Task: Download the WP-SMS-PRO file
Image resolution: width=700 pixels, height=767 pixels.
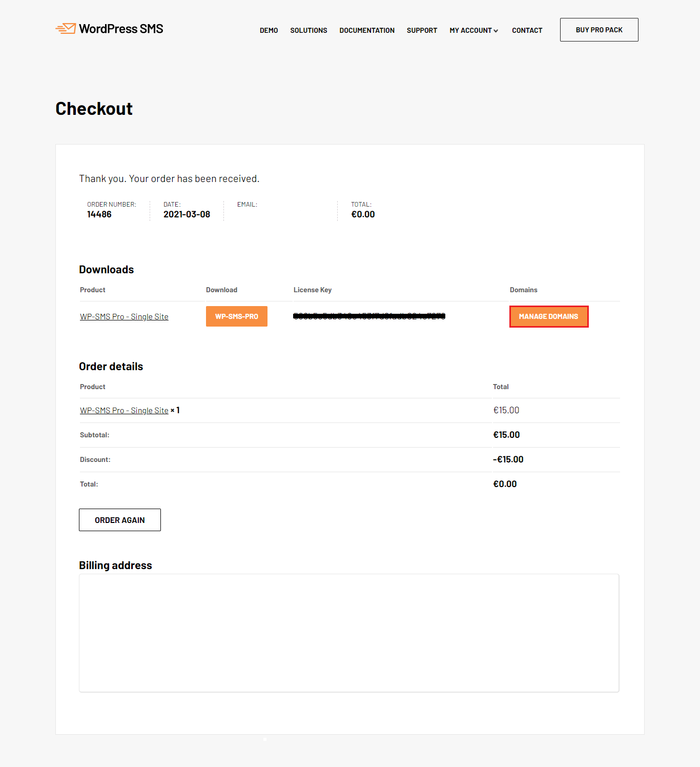Action: coord(237,316)
